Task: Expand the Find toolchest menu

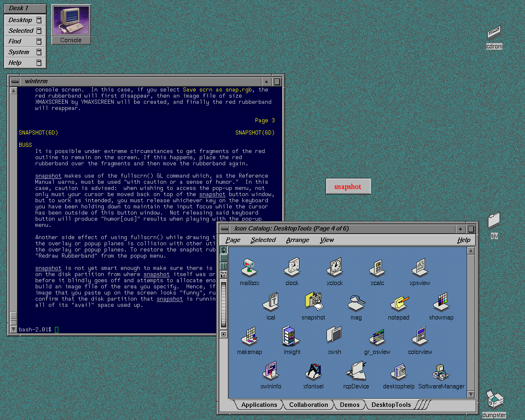Action: click(25, 41)
